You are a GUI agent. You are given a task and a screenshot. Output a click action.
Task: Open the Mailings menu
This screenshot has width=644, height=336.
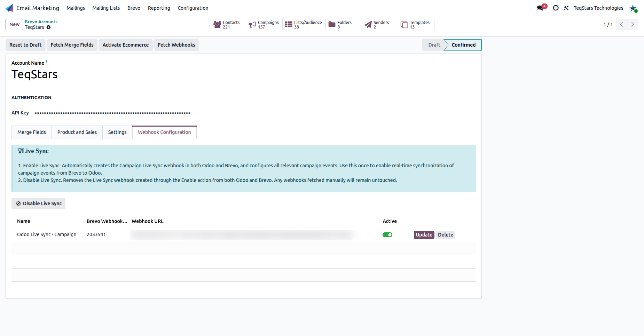(76, 8)
